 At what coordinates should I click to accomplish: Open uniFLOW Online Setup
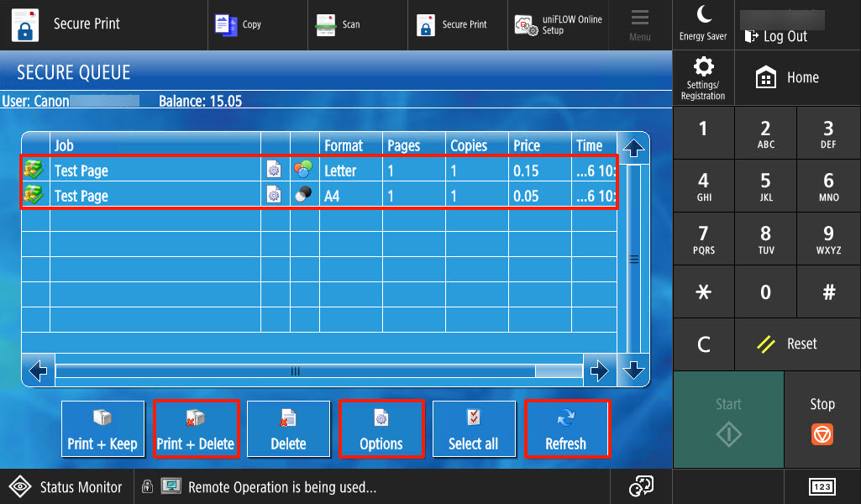point(558,24)
